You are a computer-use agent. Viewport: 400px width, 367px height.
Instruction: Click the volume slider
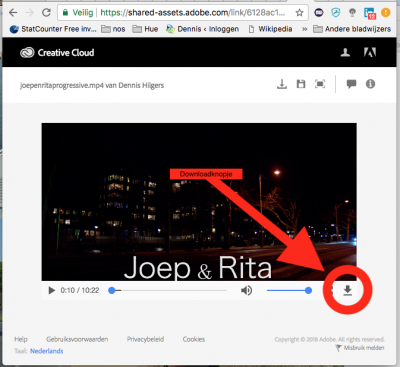[x=289, y=291]
